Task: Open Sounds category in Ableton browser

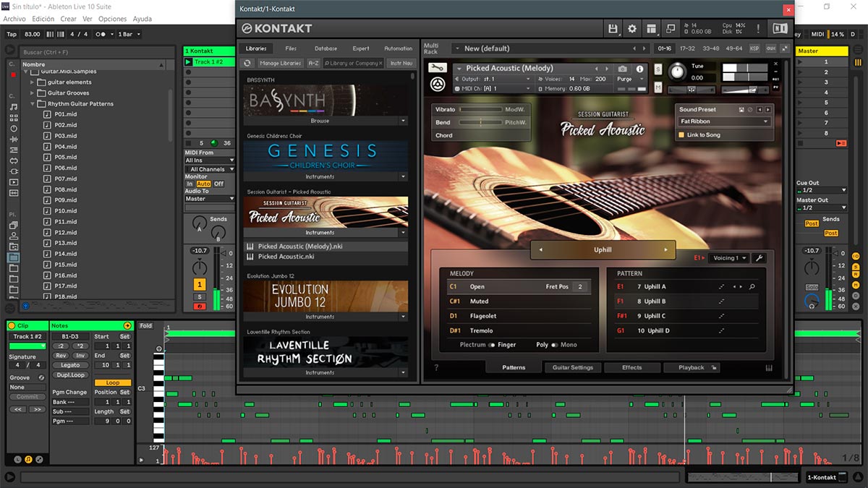Action: tap(14, 107)
